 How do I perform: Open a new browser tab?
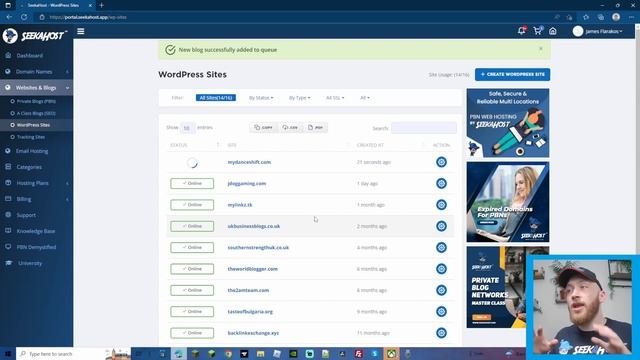pyautogui.click(x=102, y=5)
